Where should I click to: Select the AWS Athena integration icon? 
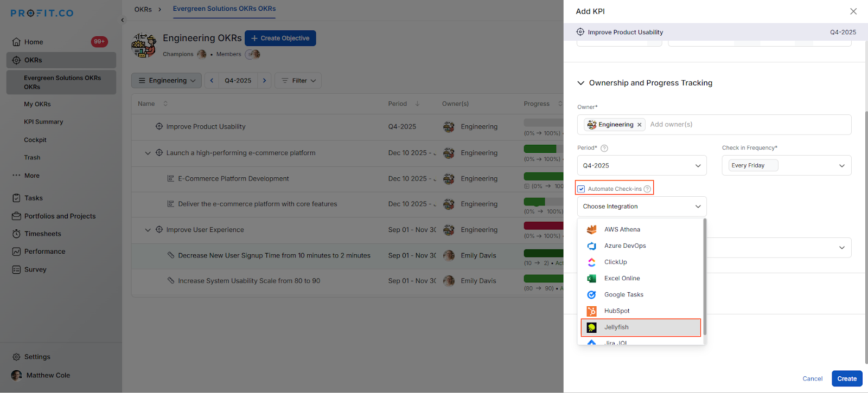[592, 229]
